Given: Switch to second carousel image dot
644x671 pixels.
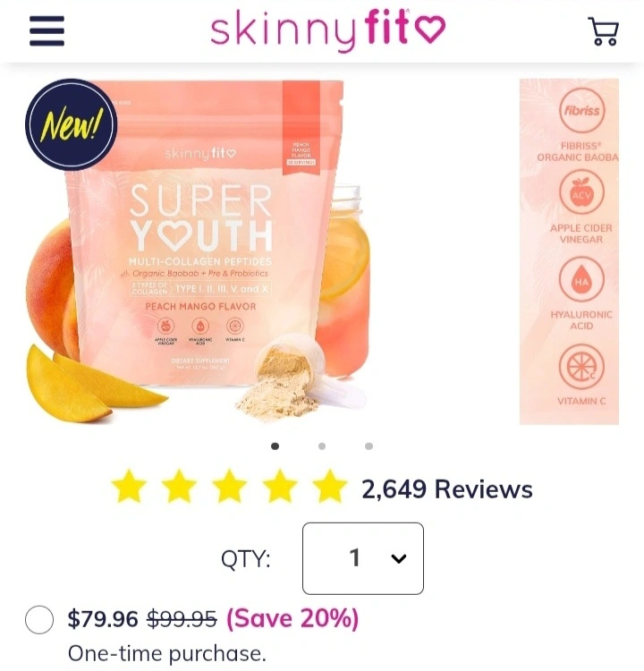Looking at the screenshot, I should (322, 446).
